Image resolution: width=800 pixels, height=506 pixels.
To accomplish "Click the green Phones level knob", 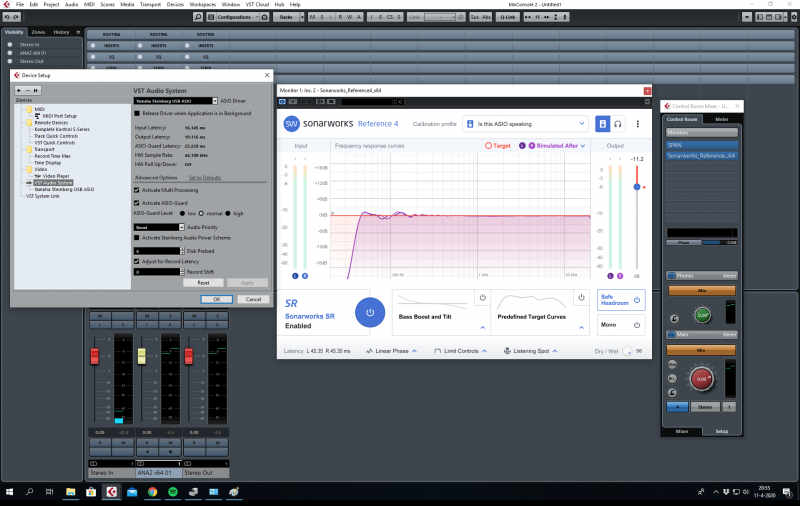I will (x=702, y=315).
